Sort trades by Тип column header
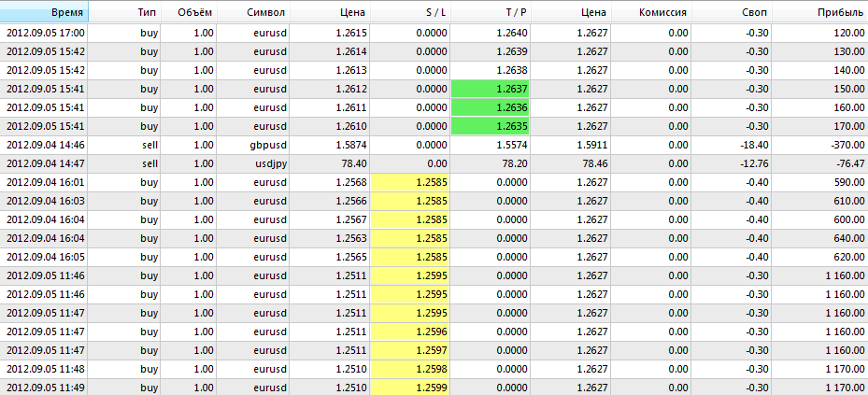 pyautogui.click(x=124, y=11)
